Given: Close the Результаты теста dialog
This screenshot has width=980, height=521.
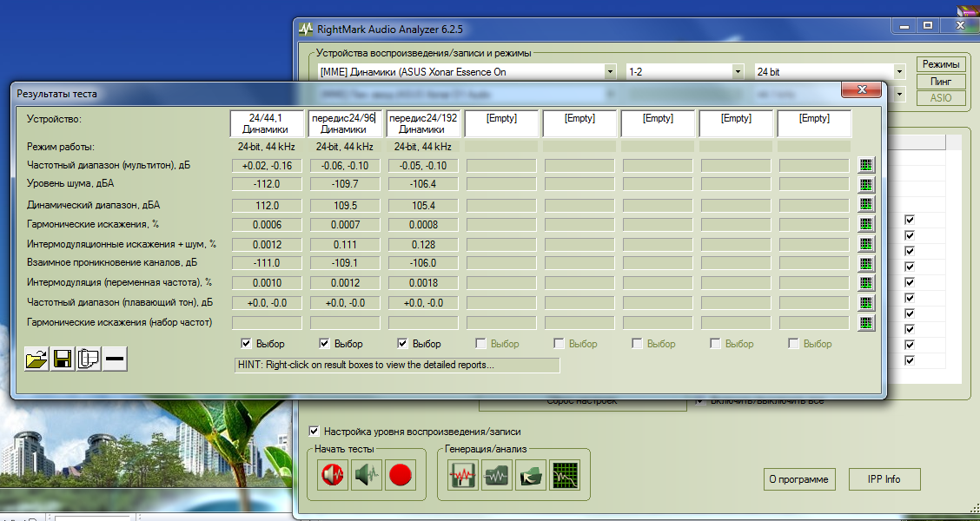Looking at the screenshot, I should (861, 89).
